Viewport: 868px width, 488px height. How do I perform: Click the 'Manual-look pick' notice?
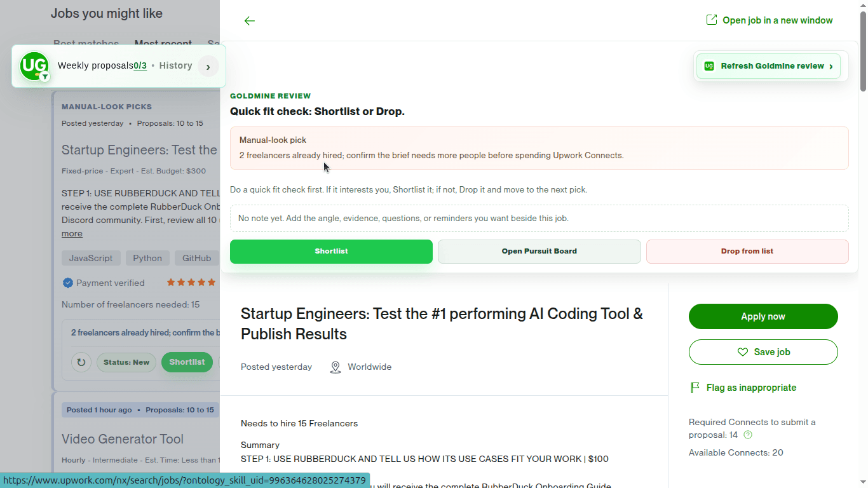tap(539, 148)
